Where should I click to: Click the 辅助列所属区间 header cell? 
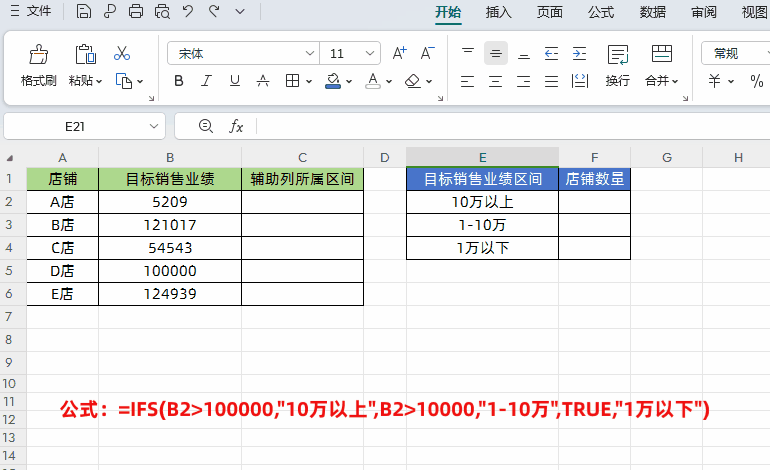click(302, 179)
